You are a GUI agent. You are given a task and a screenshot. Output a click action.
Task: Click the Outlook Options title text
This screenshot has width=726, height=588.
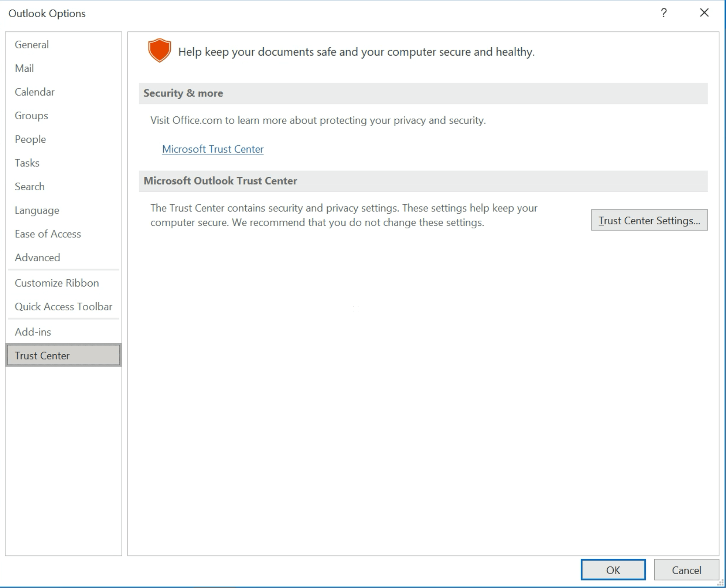point(47,14)
